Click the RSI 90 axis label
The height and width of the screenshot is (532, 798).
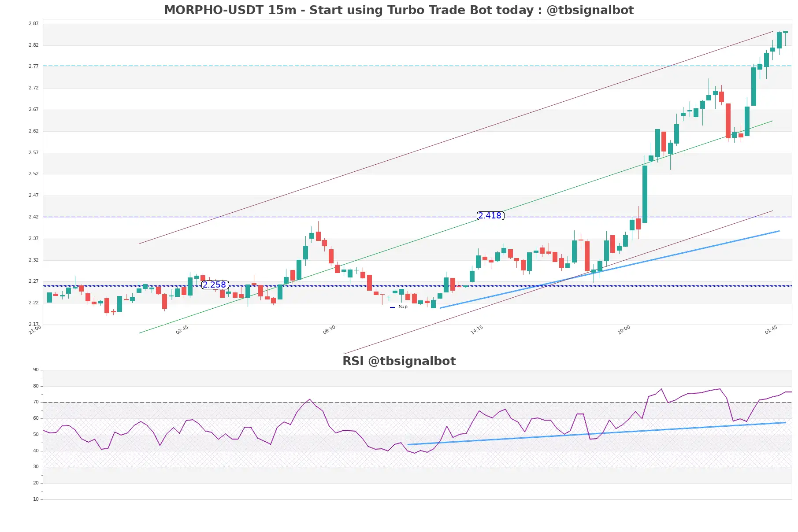pyautogui.click(x=36, y=369)
